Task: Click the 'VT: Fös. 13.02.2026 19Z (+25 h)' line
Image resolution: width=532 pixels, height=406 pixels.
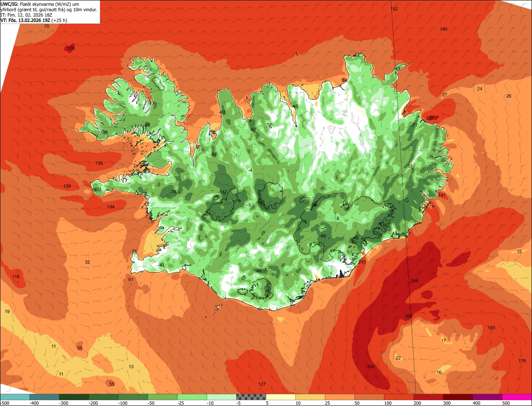Action: [x=34, y=20]
